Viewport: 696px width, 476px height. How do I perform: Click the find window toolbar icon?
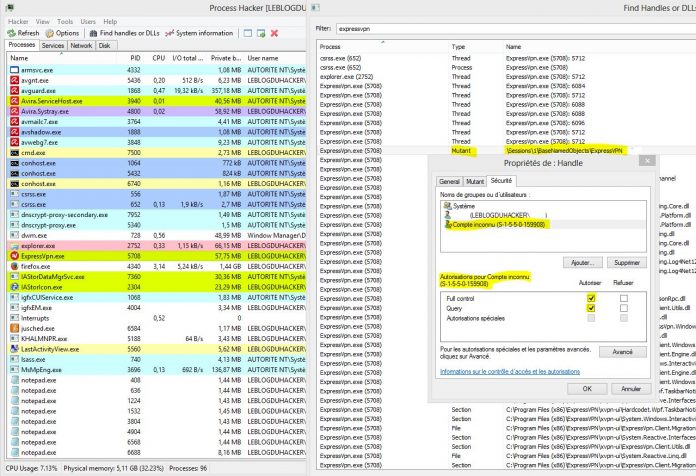[248, 33]
